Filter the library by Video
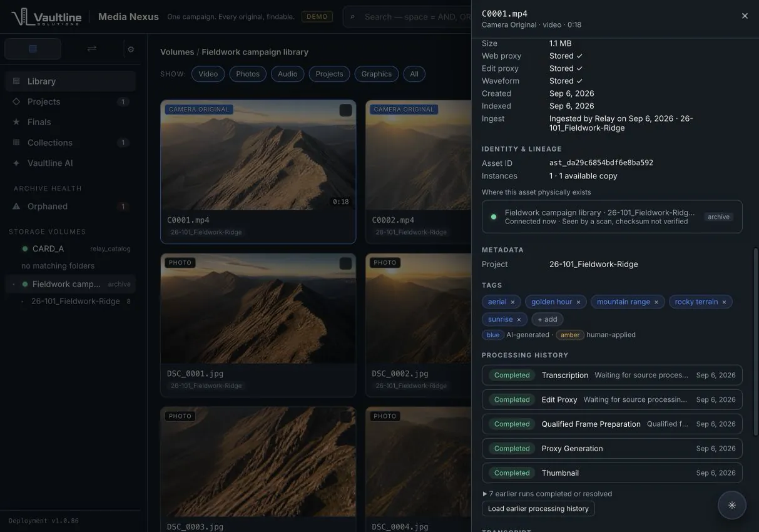The width and height of the screenshot is (759, 532). pyautogui.click(x=208, y=74)
